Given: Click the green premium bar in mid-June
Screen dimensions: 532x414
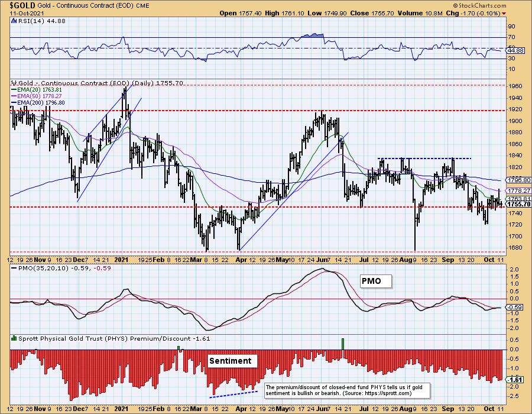Looking at the screenshot, I should [x=343, y=344].
